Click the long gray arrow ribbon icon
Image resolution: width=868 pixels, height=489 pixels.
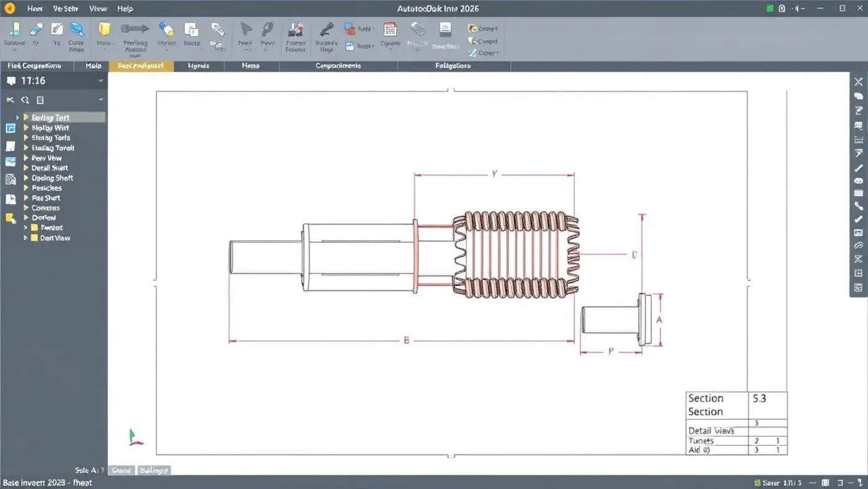pyautogui.click(x=135, y=29)
